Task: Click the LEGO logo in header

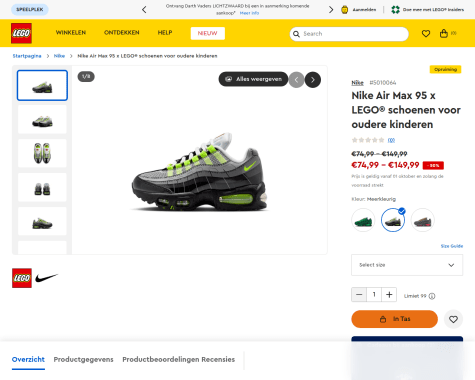Action: 21,33
